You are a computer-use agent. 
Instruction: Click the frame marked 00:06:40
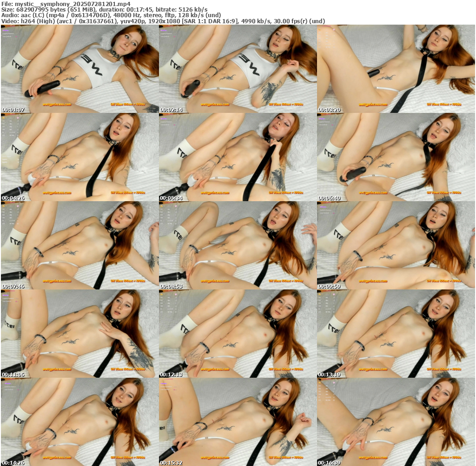pyautogui.click(x=396, y=157)
